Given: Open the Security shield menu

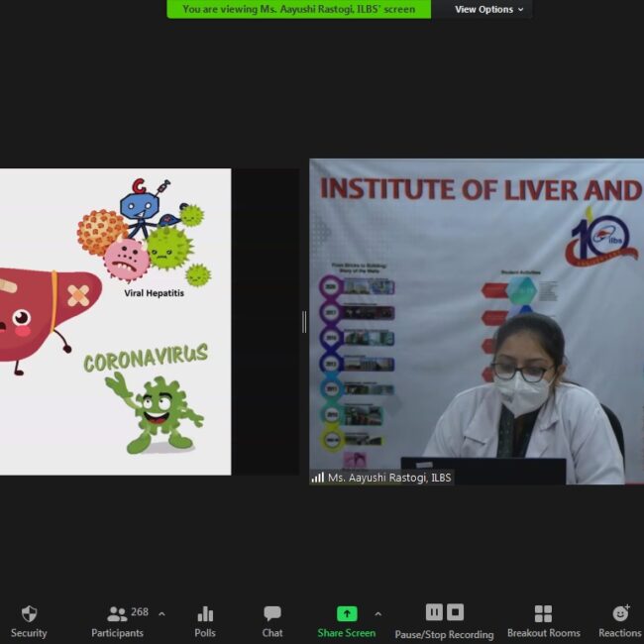Looking at the screenshot, I should tap(29, 614).
